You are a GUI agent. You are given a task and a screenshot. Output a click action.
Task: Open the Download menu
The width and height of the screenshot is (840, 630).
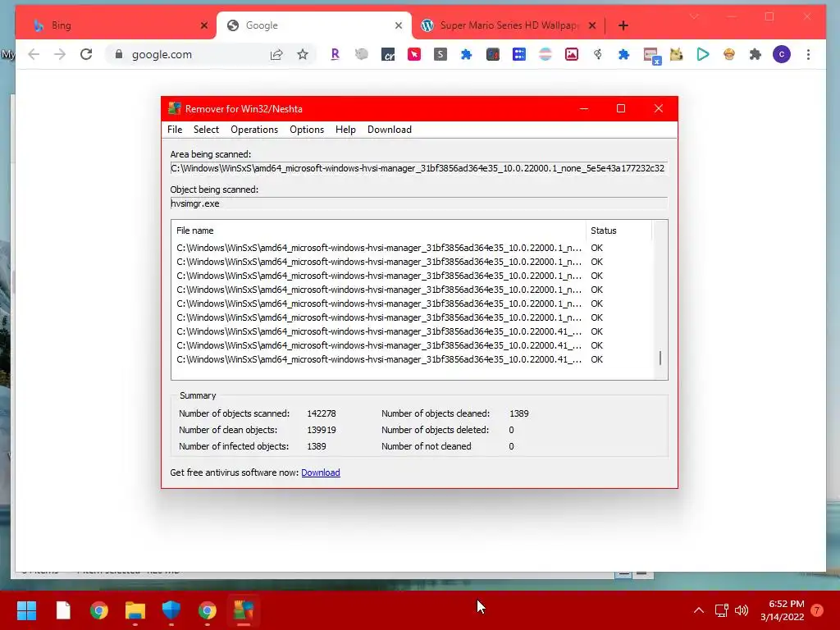(x=390, y=130)
